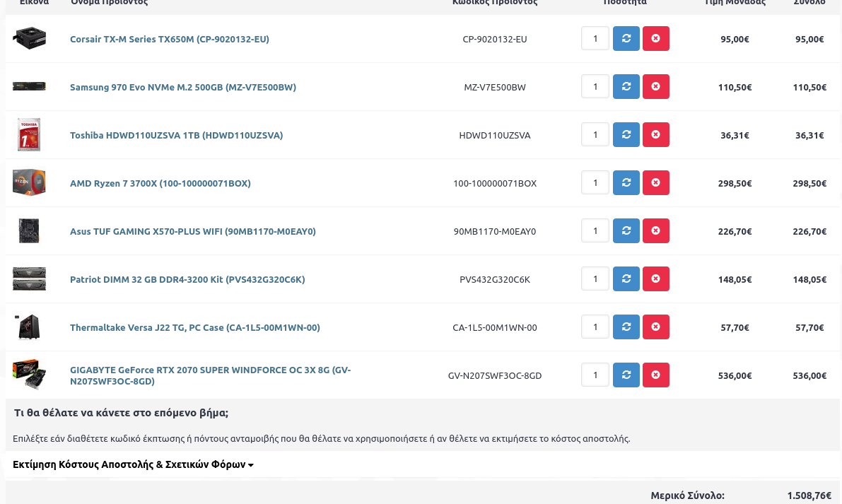Refresh quantity for Asus TUF GAMING X570-PLUS

(x=626, y=231)
